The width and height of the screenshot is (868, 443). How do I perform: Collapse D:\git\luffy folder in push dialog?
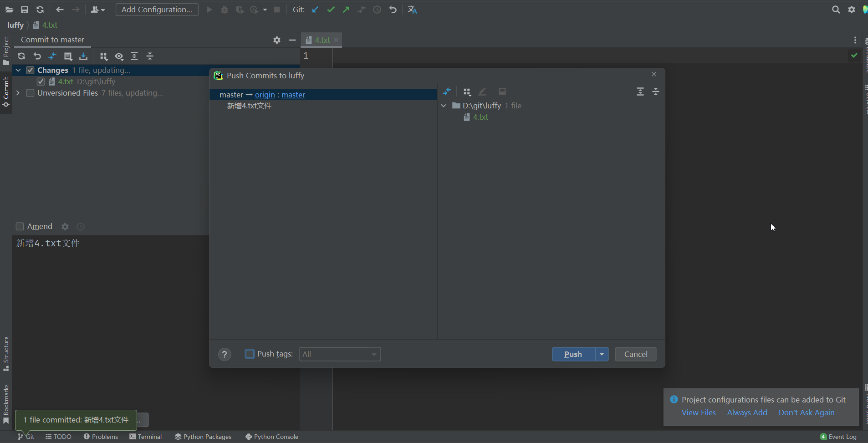pos(444,106)
